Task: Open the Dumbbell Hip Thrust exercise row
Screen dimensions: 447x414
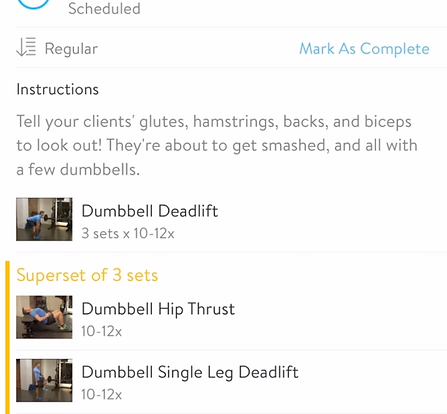Action: pyautogui.click(x=231, y=317)
